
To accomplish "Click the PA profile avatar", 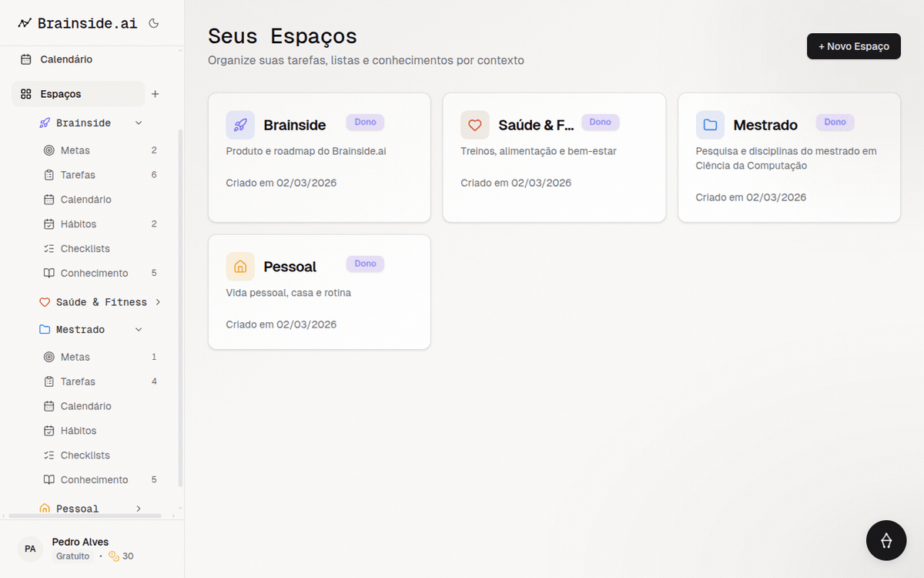I will (29, 548).
